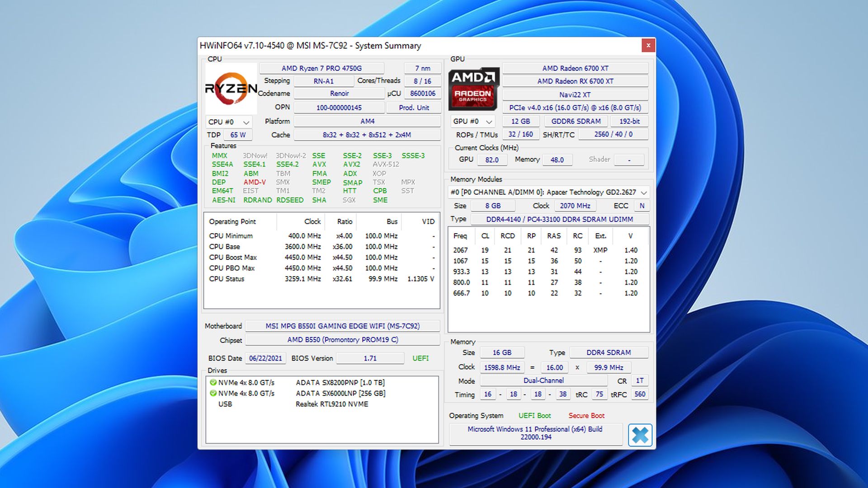
Task: Click the AES-NI feature flag
Action: (x=224, y=200)
